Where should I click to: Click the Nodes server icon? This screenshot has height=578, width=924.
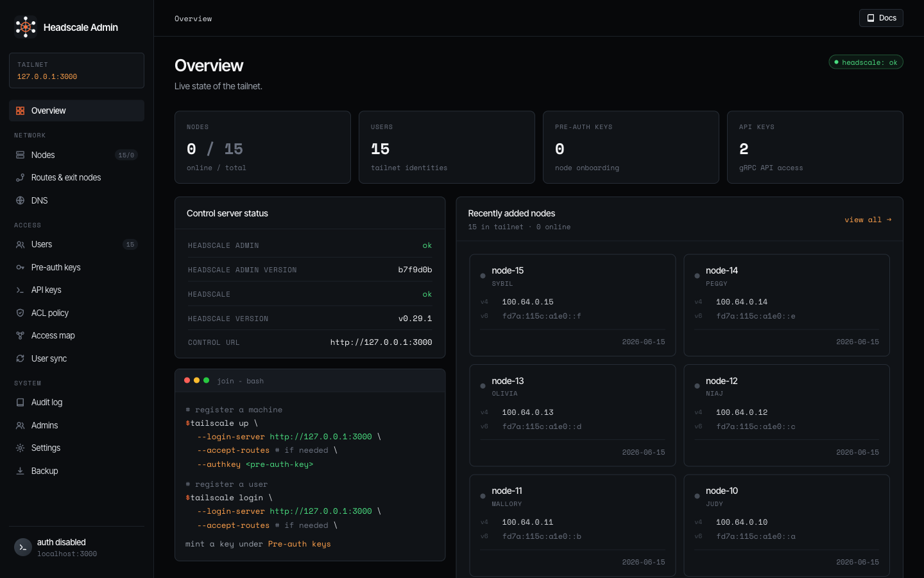pos(20,155)
